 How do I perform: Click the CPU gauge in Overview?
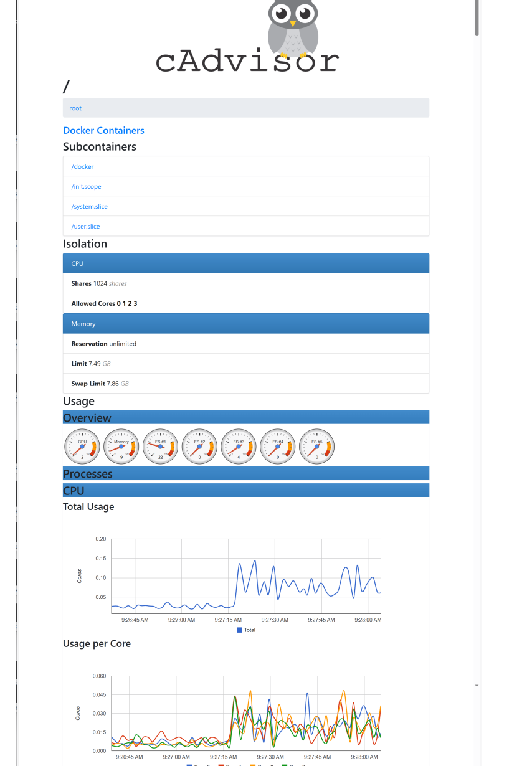point(82,447)
